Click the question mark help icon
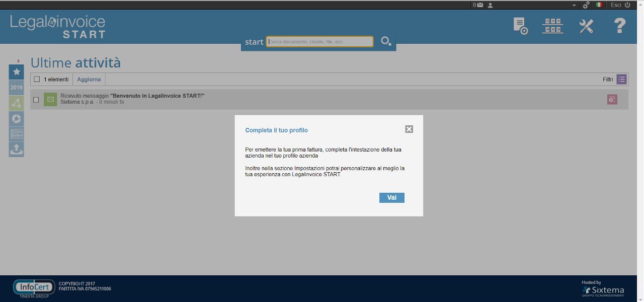This screenshot has height=302, width=644. (x=620, y=26)
